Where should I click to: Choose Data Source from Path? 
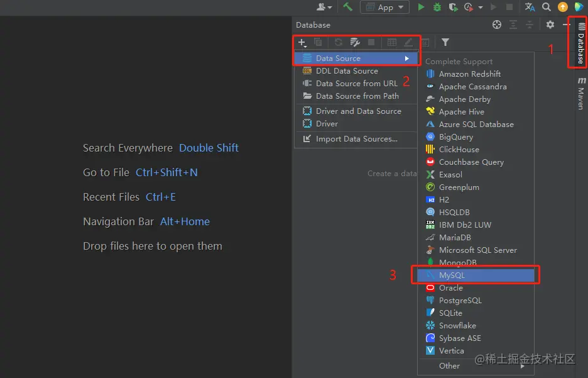[x=356, y=96]
